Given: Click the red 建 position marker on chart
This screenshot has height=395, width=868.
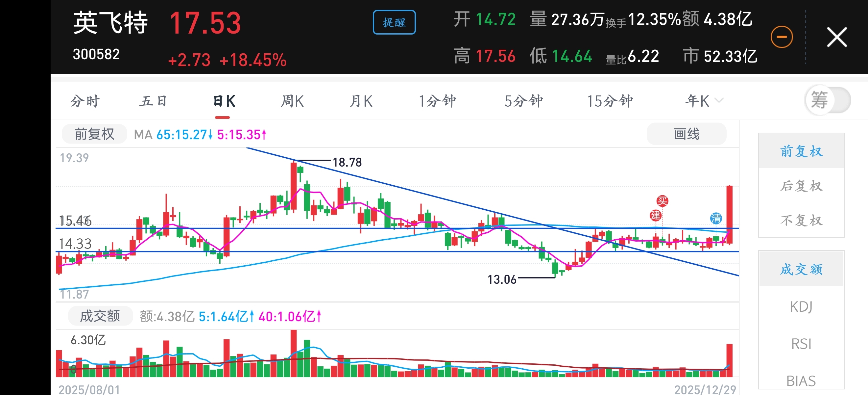Looking at the screenshot, I should (655, 215).
